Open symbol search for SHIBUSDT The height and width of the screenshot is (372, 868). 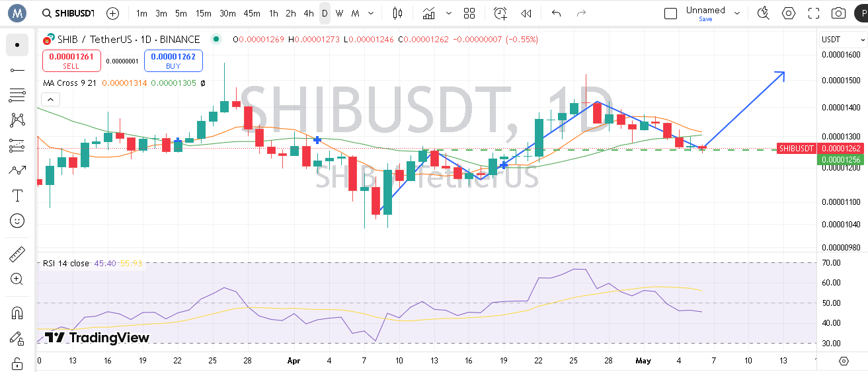click(68, 13)
